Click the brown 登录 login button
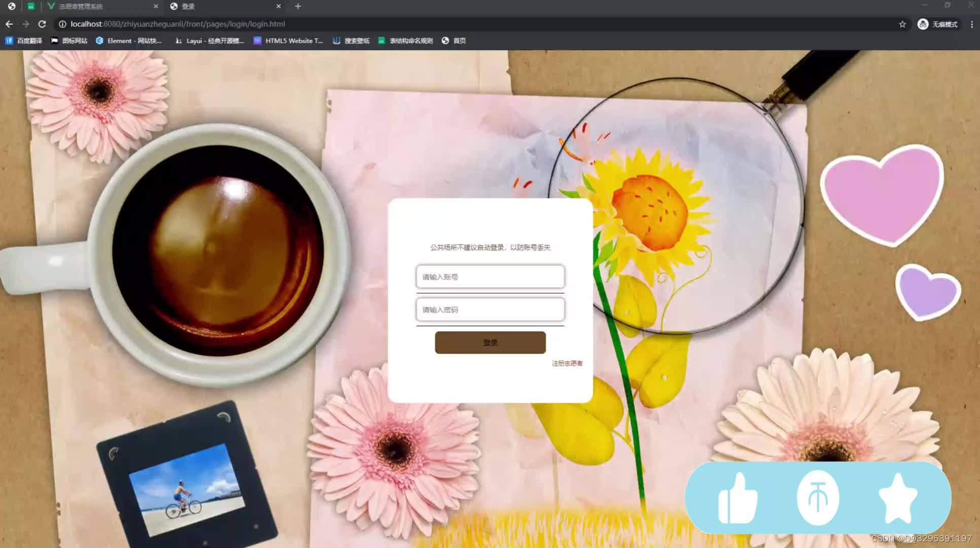The width and height of the screenshot is (980, 548). click(x=490, y=342)
